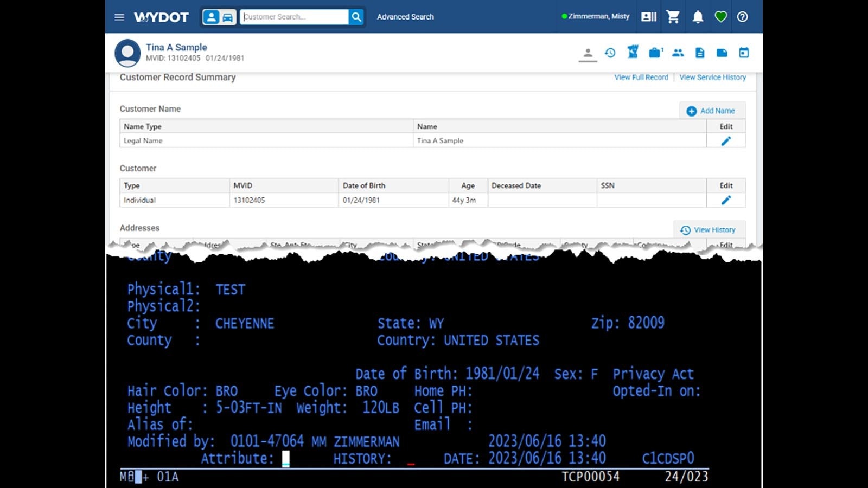
Task: Click View Full Record link
Action: coord(641,78)
